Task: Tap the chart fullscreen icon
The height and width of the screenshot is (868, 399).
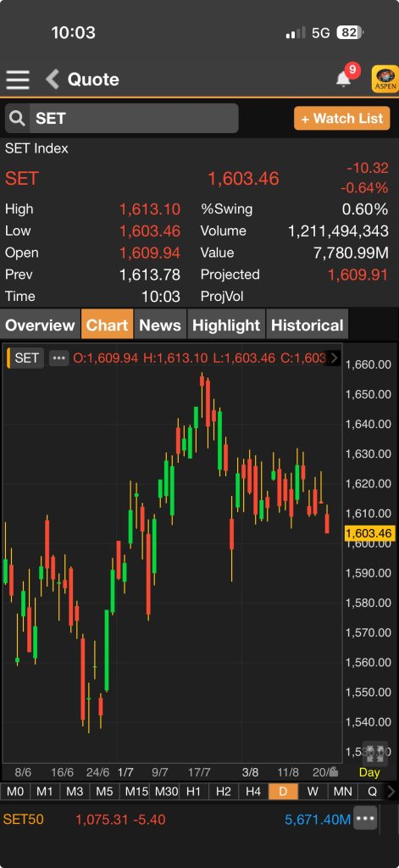Action: tap(376, 753)
